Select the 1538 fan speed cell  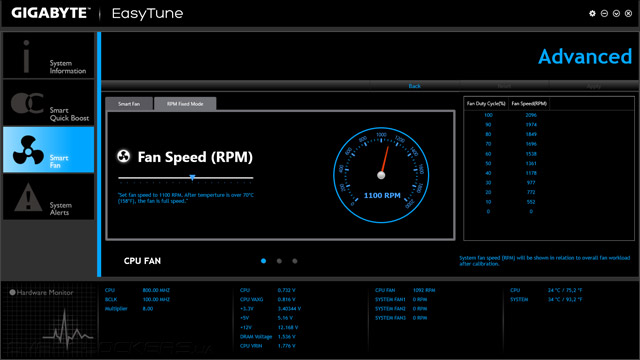531,154
